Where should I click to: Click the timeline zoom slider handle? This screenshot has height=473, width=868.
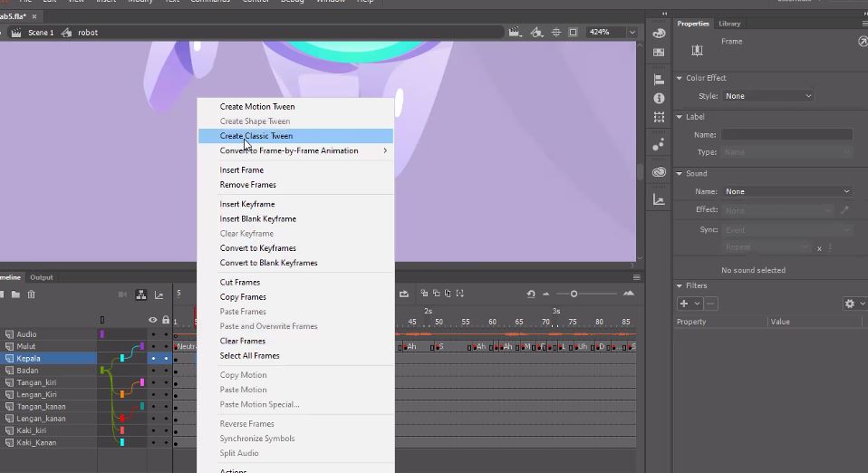click(x=574, y=294)
